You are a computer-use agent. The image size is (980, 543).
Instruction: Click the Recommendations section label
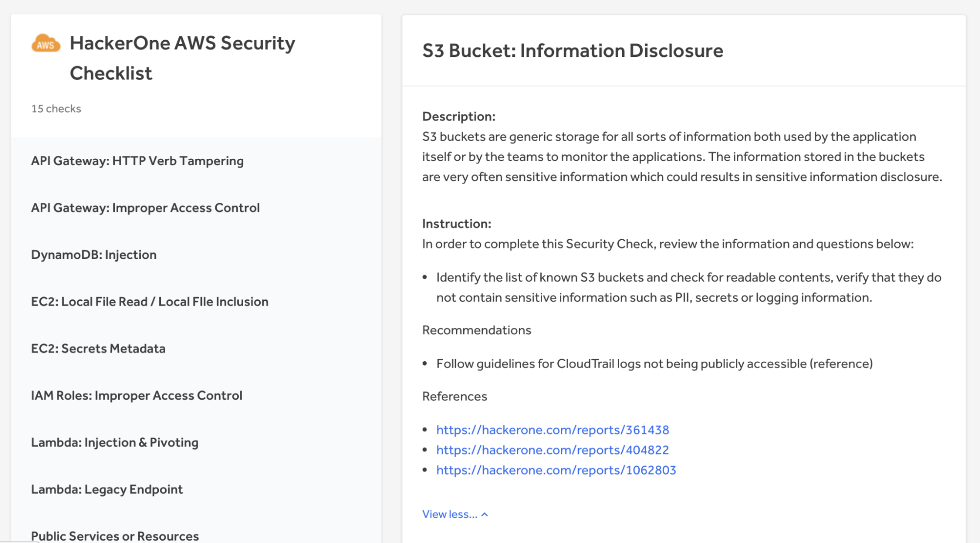476,330
